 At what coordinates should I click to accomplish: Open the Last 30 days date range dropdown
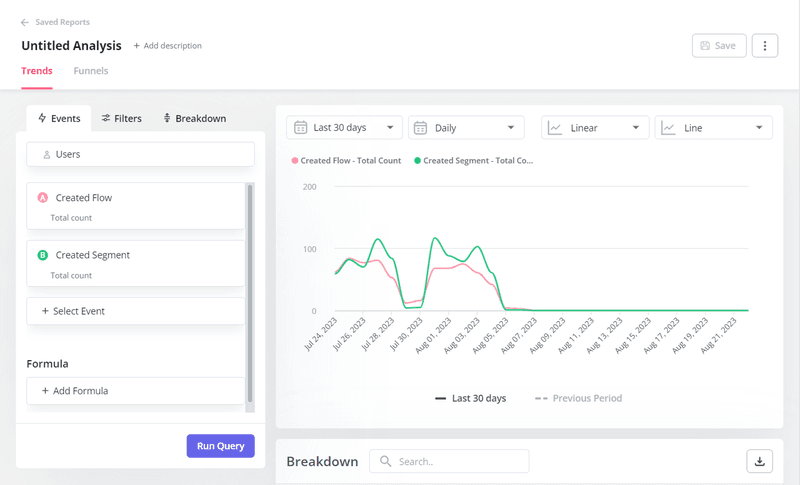[345, 128]
